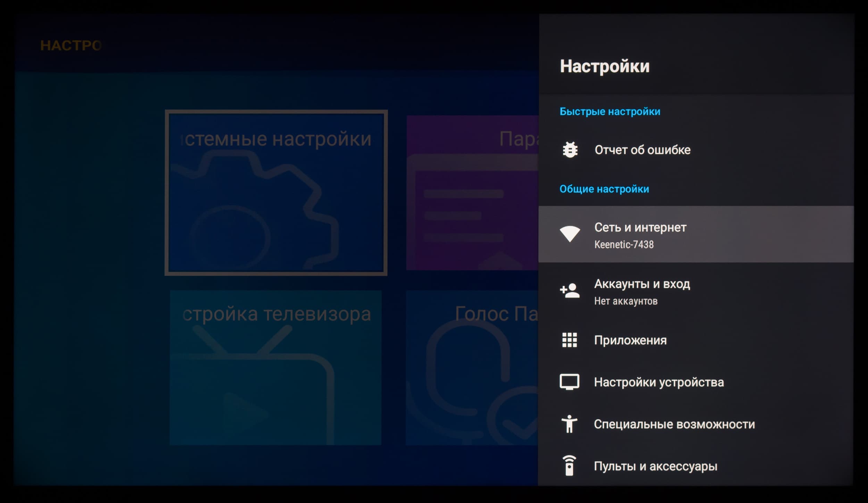Select the system settings gear tile
Screen dimensions: 868x503
pos(276,193)
